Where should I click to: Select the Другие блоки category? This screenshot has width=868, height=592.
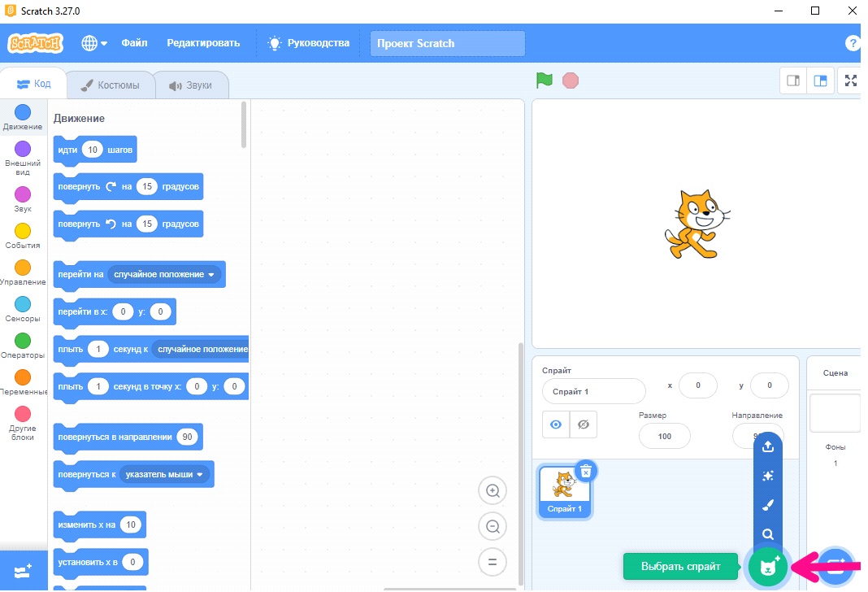[x=23, y=423]
